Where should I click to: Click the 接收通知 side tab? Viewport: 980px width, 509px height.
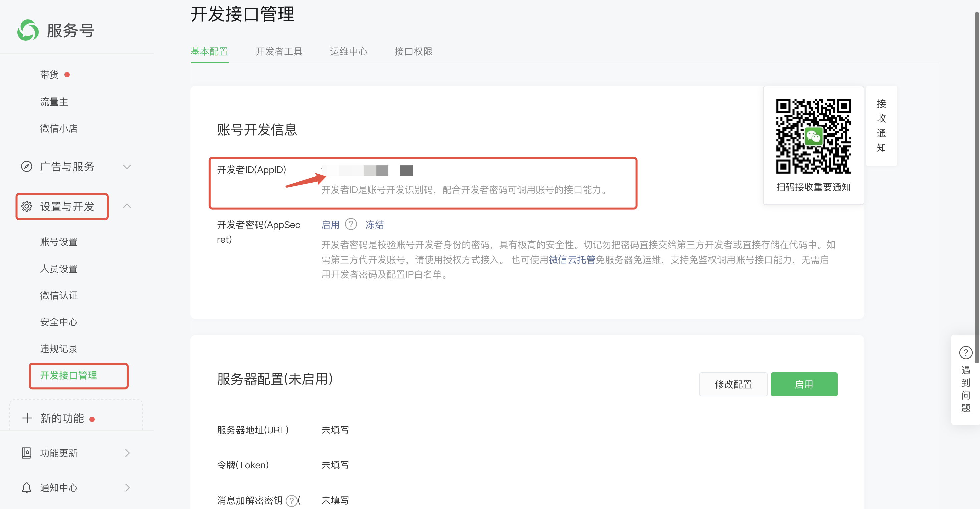click(x=881, y=126)
